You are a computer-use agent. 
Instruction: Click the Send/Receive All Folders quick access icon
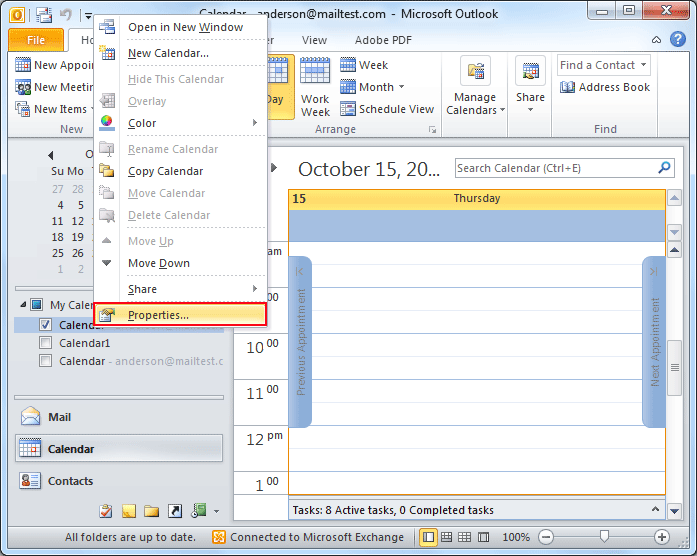point(44,15)
